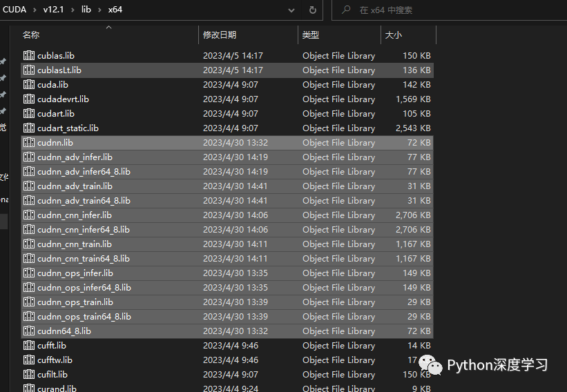Select the curand.lib file name
The image size is (567, 392).
57,389
